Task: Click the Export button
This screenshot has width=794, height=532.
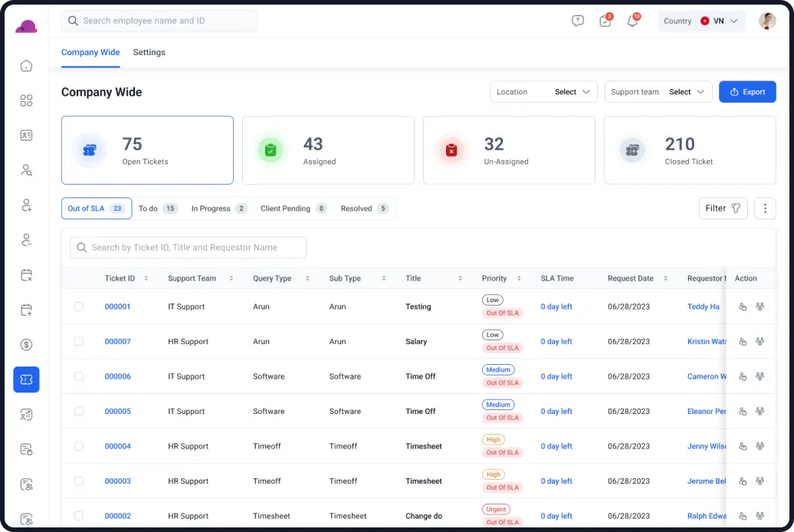Action: (747, 92)
